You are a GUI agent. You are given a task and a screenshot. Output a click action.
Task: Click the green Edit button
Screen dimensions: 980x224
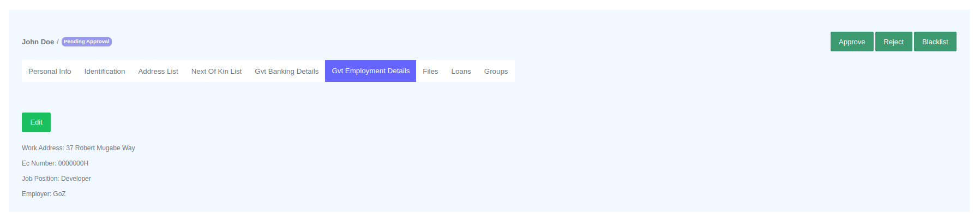[36, 122]
